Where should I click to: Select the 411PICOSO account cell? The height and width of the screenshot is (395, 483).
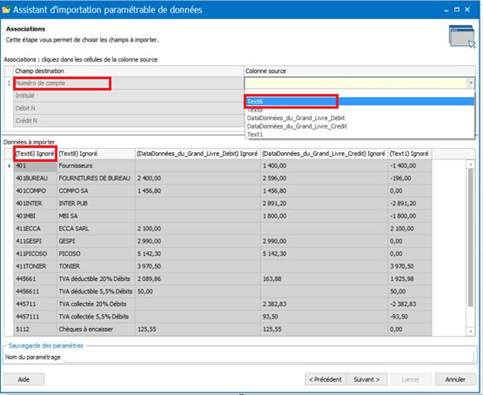click(35, 254)
